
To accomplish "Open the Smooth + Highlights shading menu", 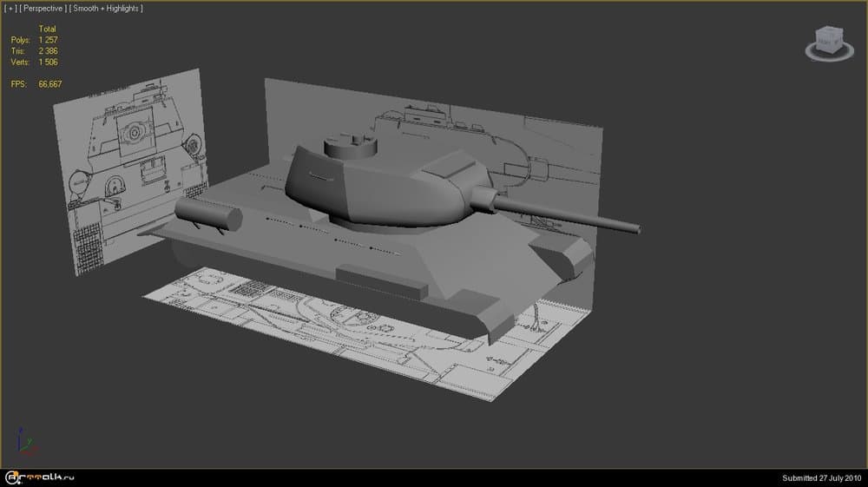I will point(108,8).
